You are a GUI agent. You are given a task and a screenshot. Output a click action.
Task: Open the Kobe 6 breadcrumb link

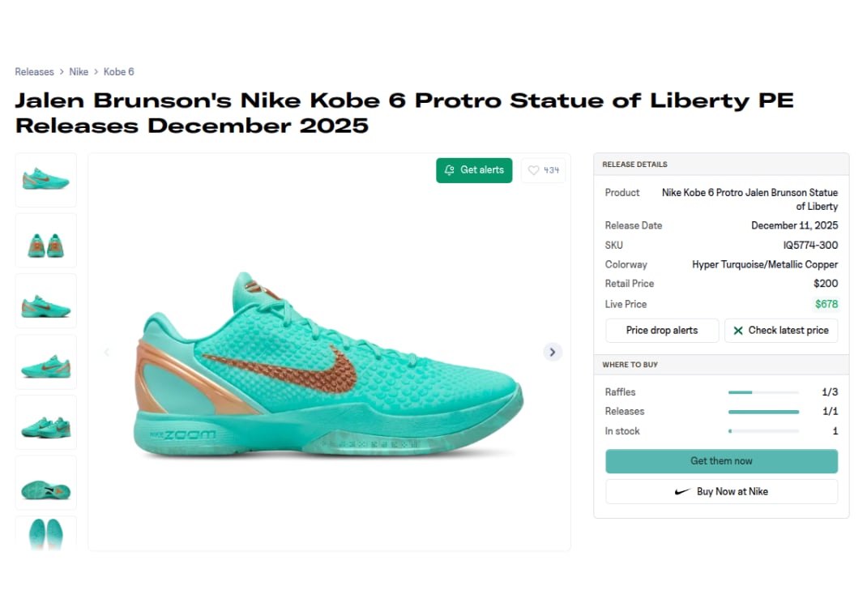click(118, 72)
